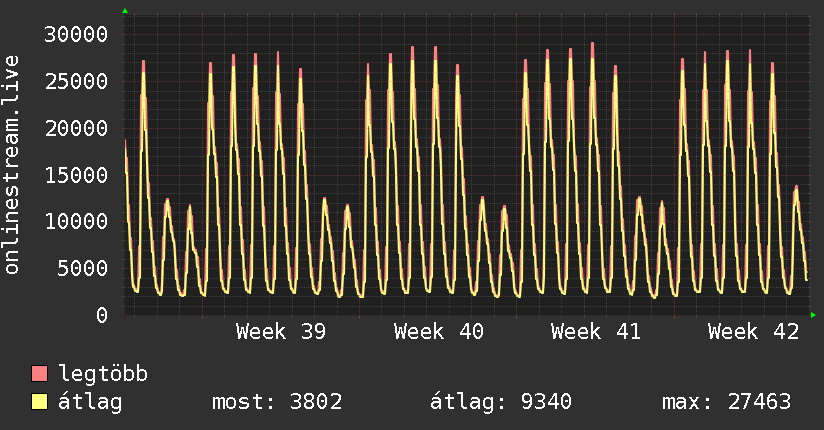Image resolution: width=824 pixels, height=430 pixels.
Task: Click the green arrow at y-axis top
Action: coord(125,11)
